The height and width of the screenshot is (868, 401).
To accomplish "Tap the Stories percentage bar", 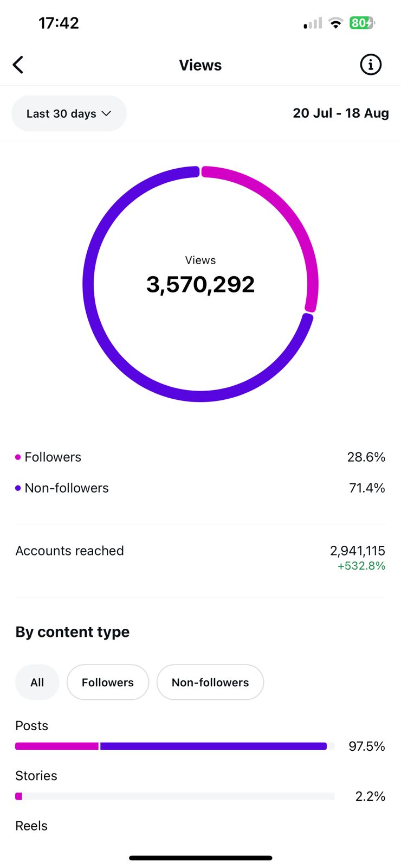I will 174,796.
